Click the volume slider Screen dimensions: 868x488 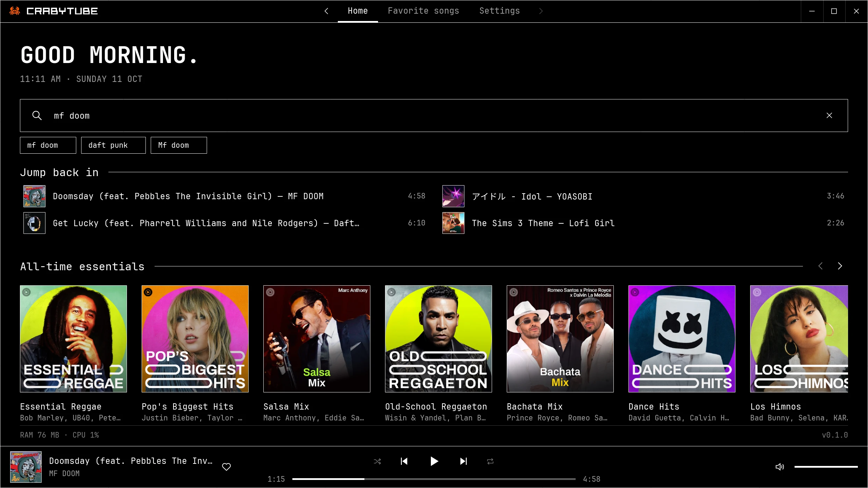826,467
